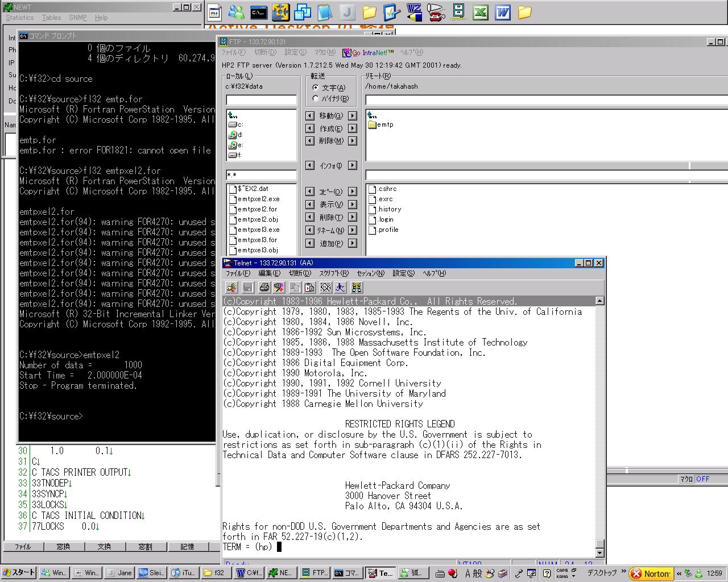Open Telnet ファイル(F) menu

(x=238, y=273)
